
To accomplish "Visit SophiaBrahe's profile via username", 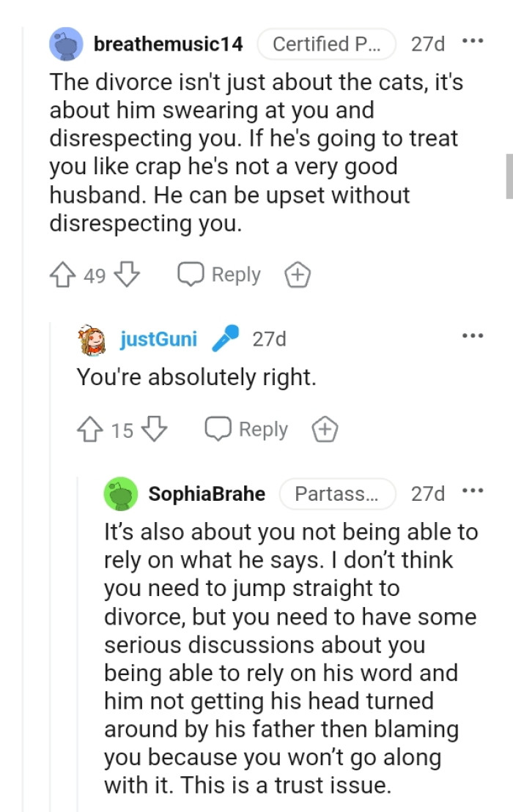I will tap(207, 493).
